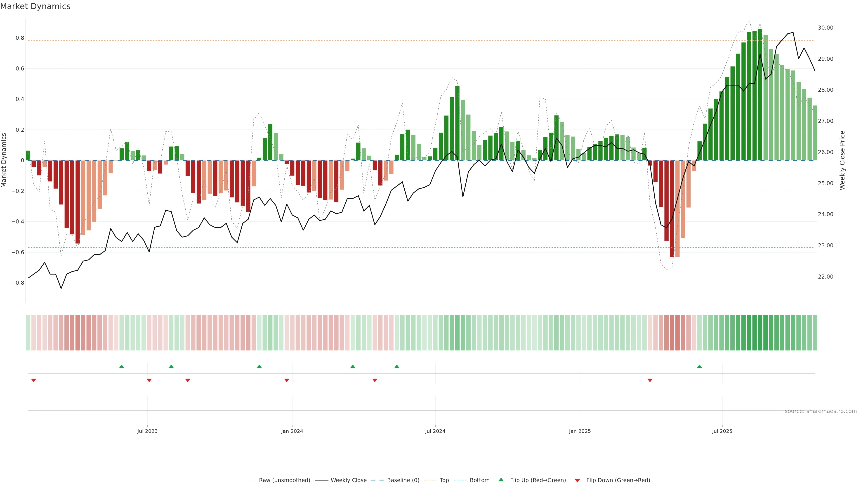Viewport: 868px width, 488px height.
Task: Click the first green flip-up triangle before Jul 2023
Action: coord(122,366)
